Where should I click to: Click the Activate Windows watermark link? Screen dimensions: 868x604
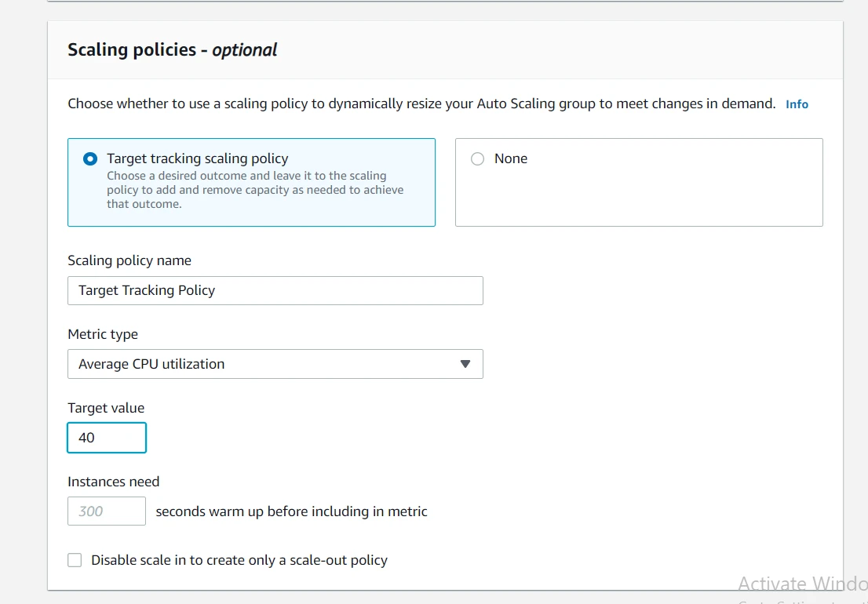click(799, 584)
